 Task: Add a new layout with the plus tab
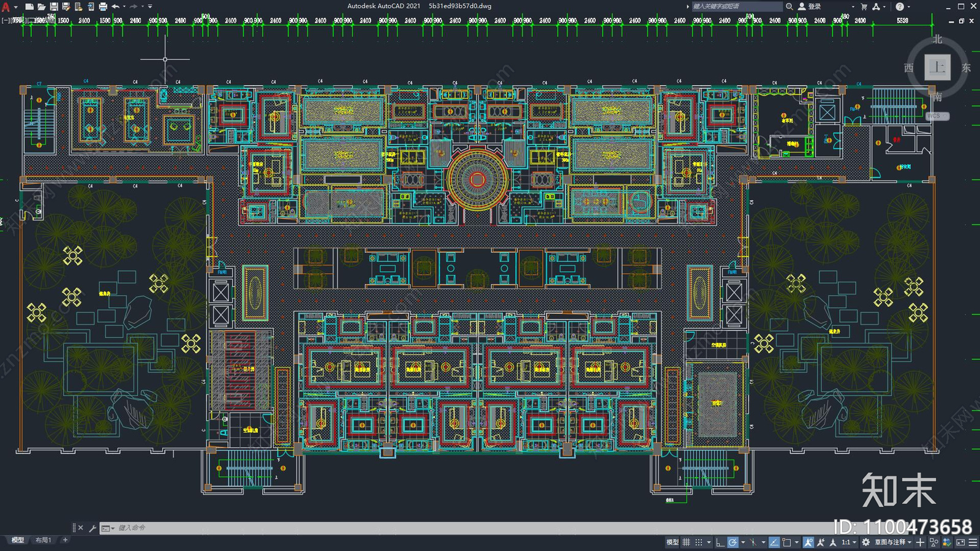point(65,540)
